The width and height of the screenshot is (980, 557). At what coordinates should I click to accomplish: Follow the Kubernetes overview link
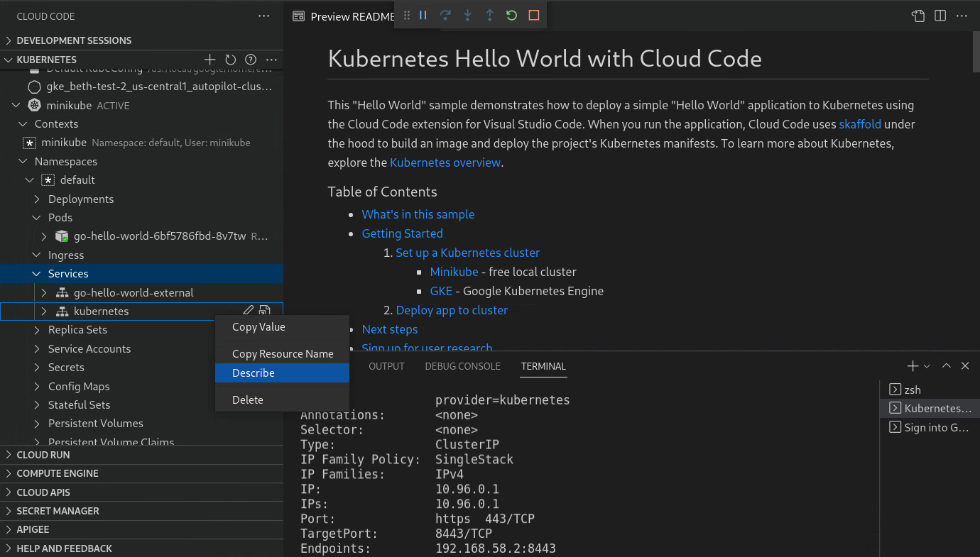click(x=445, y=162)
